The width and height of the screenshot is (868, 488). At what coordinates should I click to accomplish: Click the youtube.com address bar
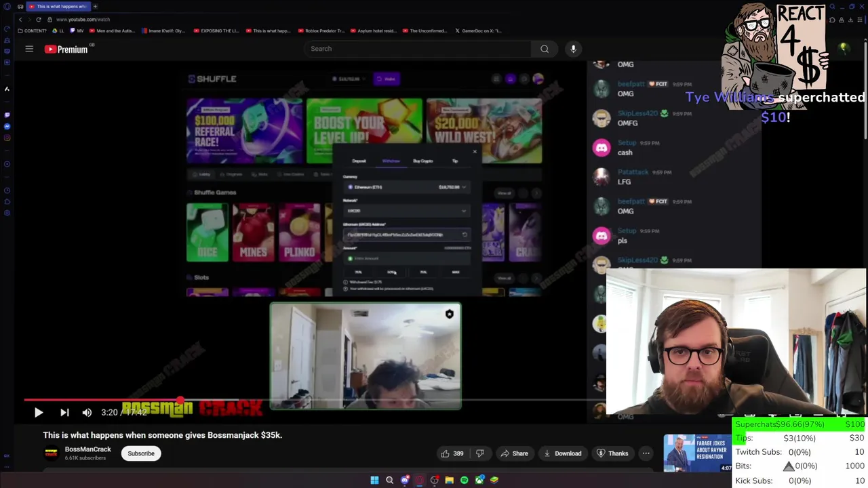pyautogui.click(x=83, y=19)
